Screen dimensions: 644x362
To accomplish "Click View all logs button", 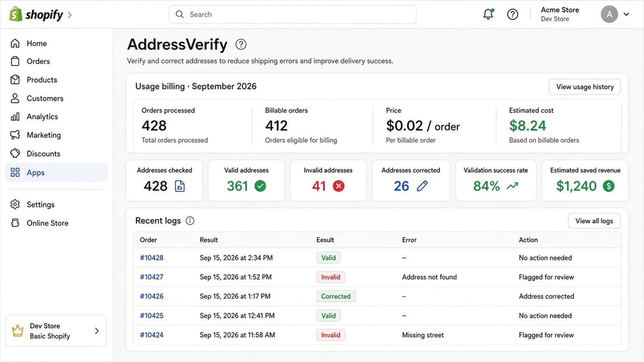I will point(594,221).
